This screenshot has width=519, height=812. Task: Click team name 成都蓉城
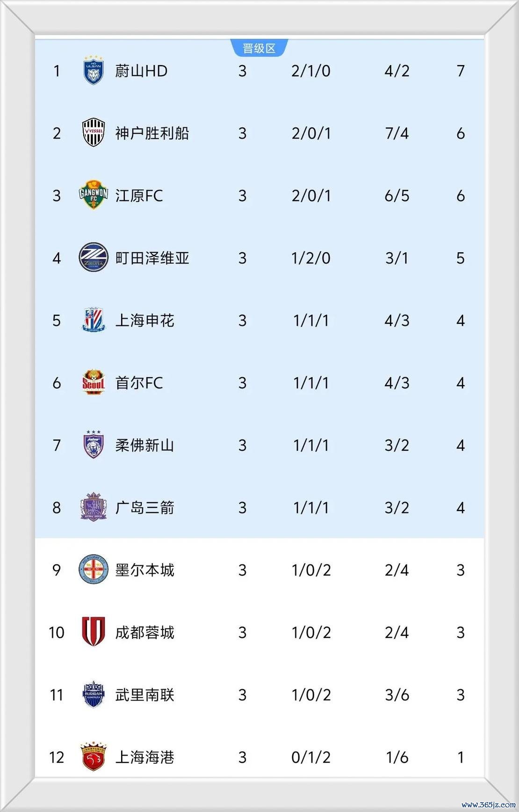coord(144,632)
